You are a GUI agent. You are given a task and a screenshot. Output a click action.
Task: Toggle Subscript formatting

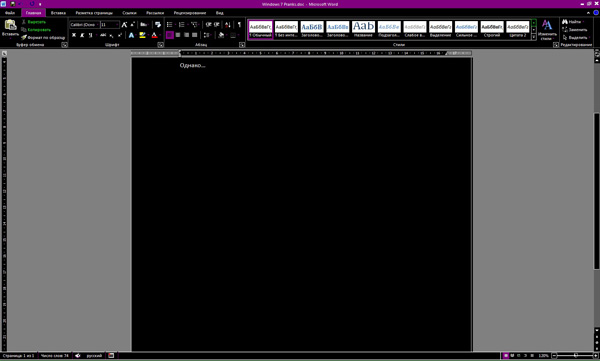111,35
